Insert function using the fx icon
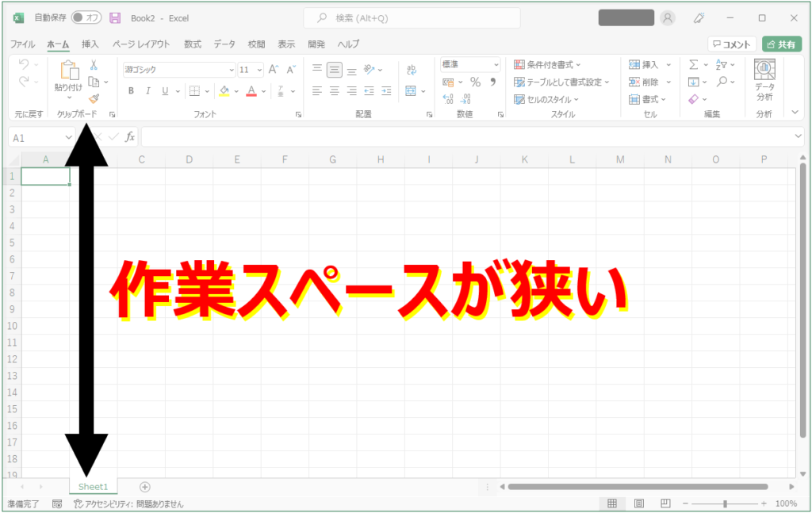The image size is (812, 513). point(130,137)
